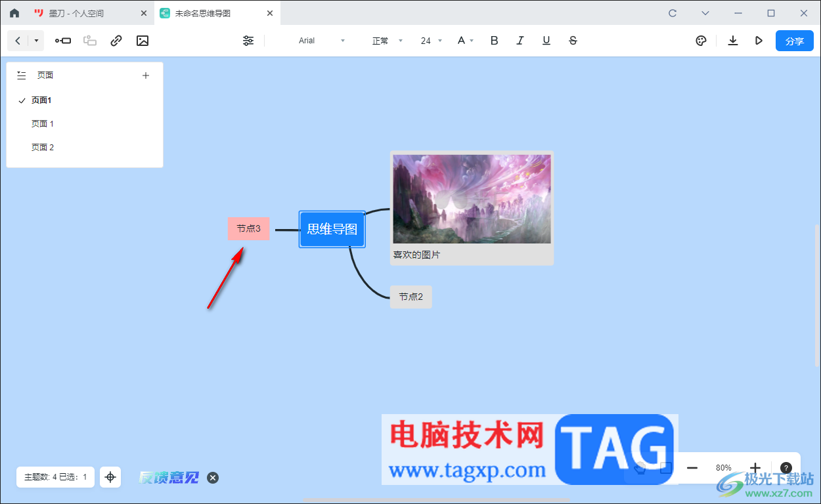
Task: Open the font color A dropdown
Action: pyautogui.click(x=466, y=41)
